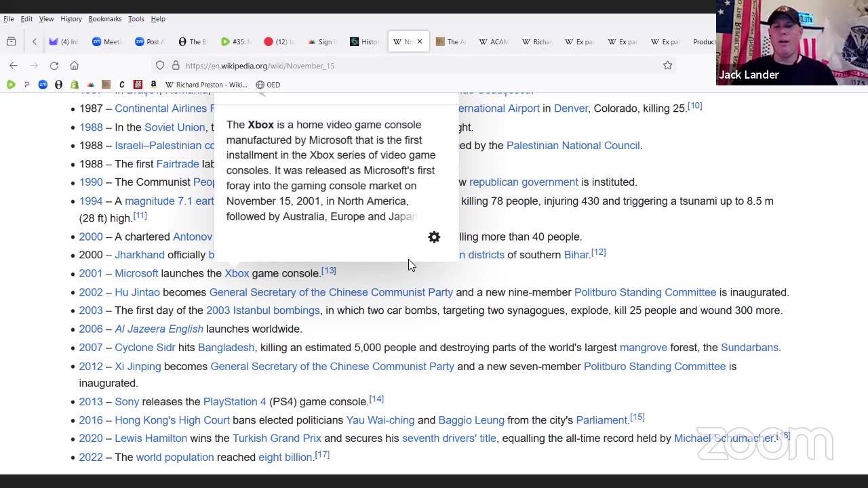868x488 pixels.
Task: Open the OED bookmark
Action: coord(268,85)
